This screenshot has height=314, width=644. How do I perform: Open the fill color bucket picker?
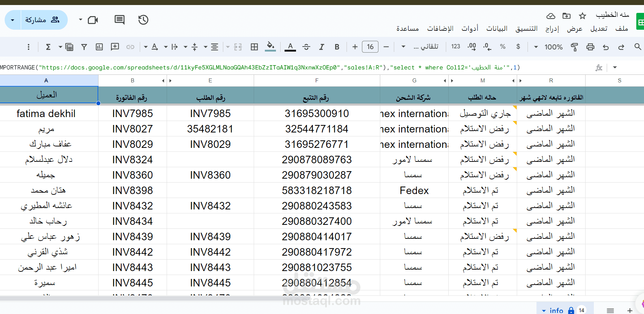(x=271, y=47)
